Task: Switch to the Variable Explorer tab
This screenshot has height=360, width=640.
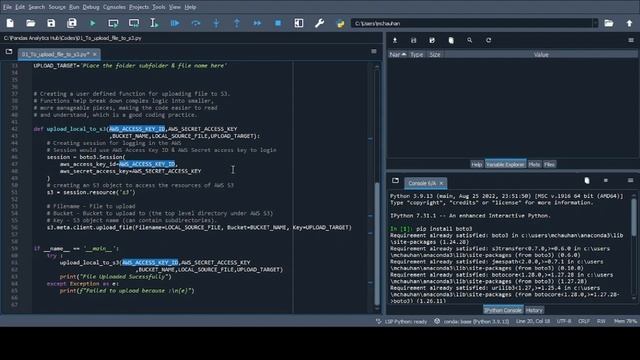Action: (x=505, y=164)
